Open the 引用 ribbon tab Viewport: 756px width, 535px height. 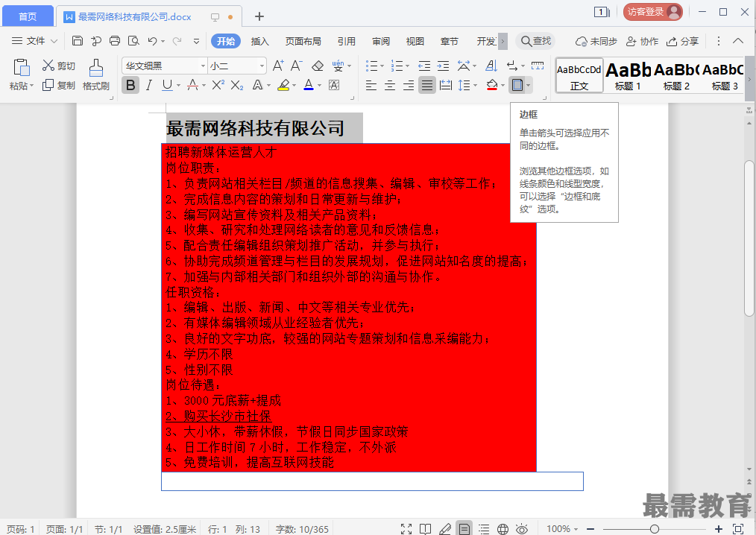pos(346,41)
